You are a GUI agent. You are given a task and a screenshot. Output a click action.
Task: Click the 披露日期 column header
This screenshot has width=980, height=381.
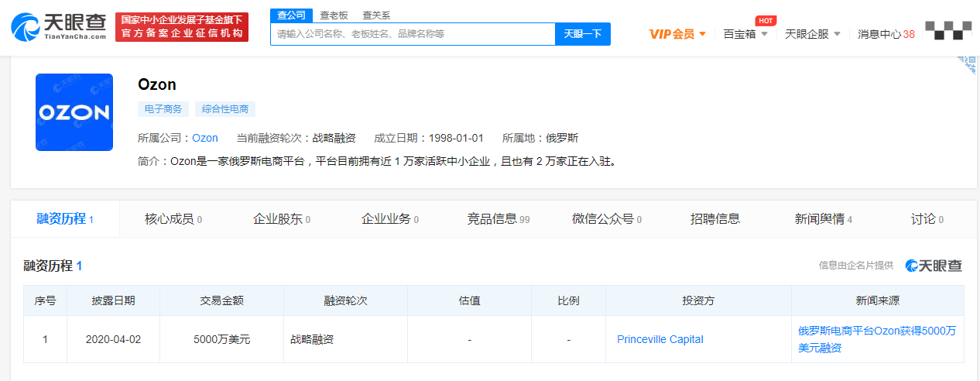pos(113,300)
